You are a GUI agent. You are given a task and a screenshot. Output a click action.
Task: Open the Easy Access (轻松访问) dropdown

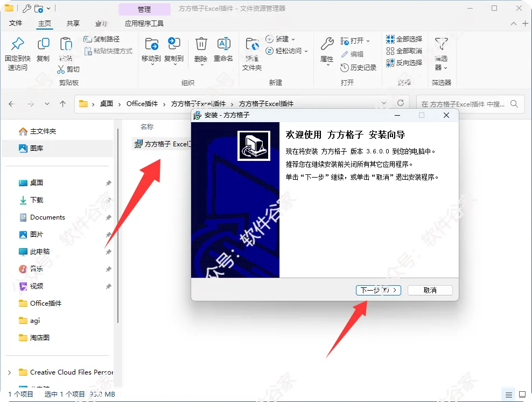[286, 51]
